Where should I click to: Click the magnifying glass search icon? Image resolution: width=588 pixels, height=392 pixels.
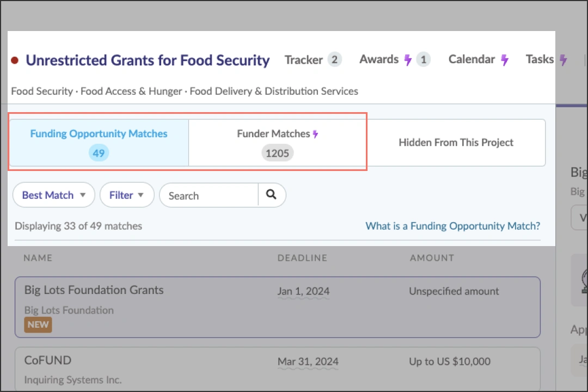[272, 195]
